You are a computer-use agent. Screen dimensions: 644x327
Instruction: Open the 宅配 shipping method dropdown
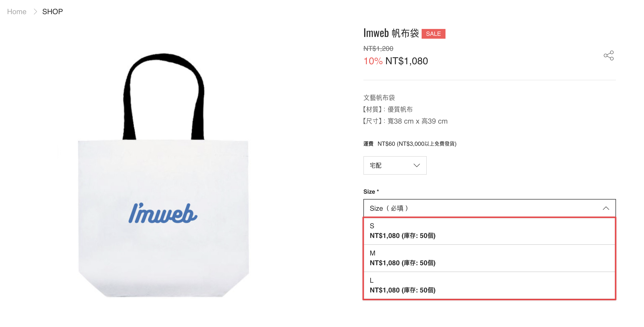[395, 165]
